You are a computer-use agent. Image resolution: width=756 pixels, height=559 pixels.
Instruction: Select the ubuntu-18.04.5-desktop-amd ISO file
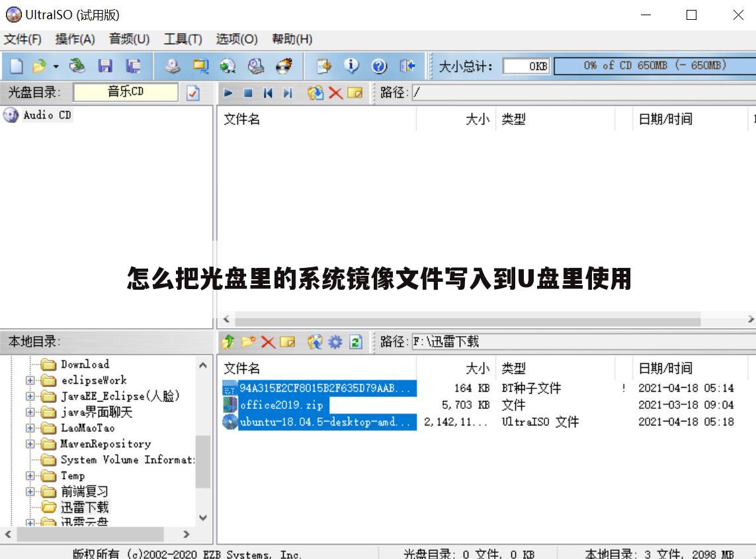pos(319,422)
